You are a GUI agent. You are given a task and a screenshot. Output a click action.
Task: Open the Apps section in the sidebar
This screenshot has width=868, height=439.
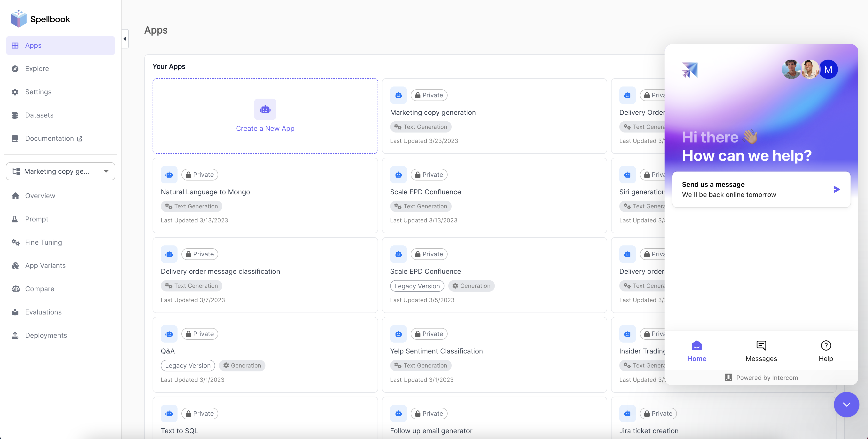pos(33,45)
